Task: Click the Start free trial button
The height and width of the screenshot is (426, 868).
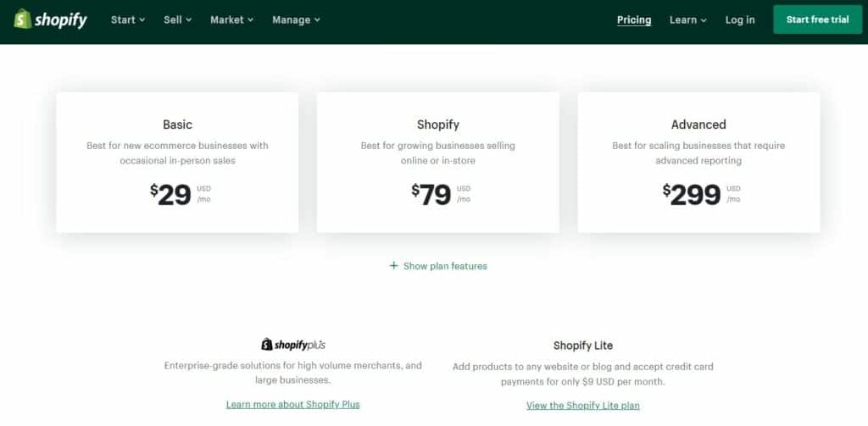Action: (818, 20)
